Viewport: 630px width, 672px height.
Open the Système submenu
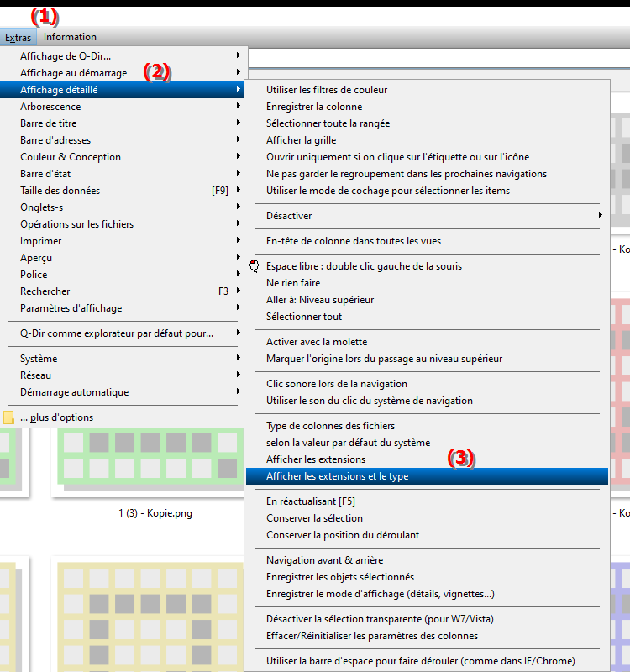coord(122,359)
